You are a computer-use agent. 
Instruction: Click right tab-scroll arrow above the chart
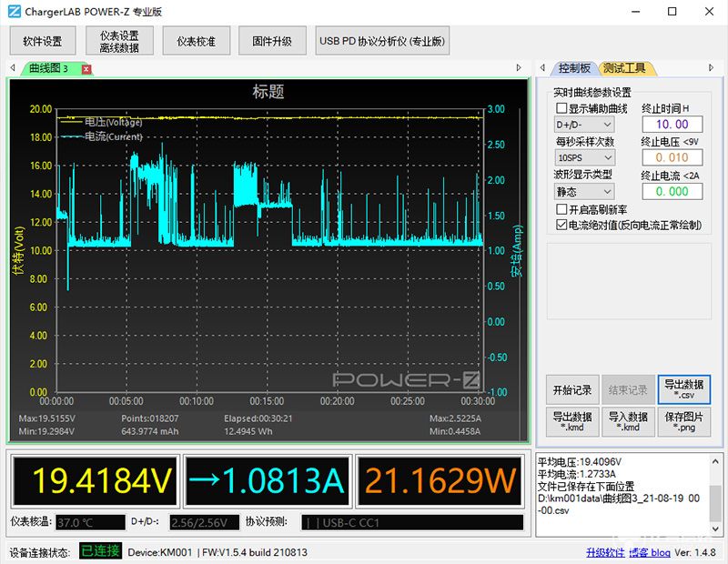(x=519, y=68)
